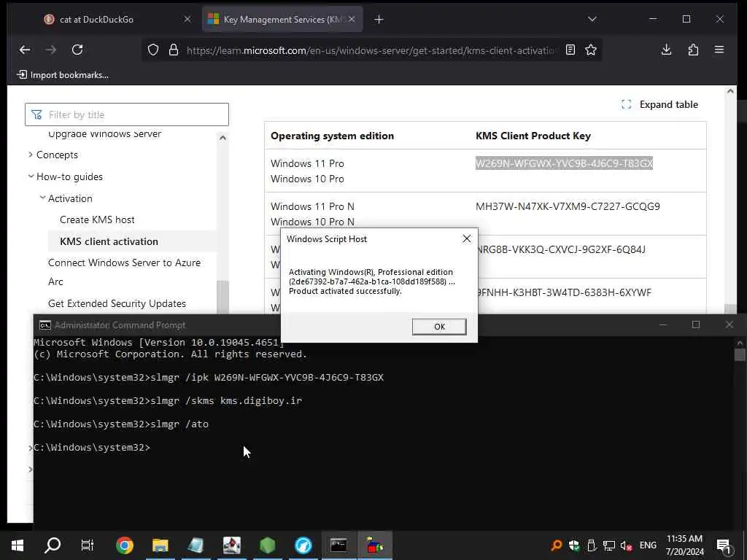The width and height of the screenshot is (747, 560).
Task: Open Windows Security tray icon
Action: click(x=573, y=545)
